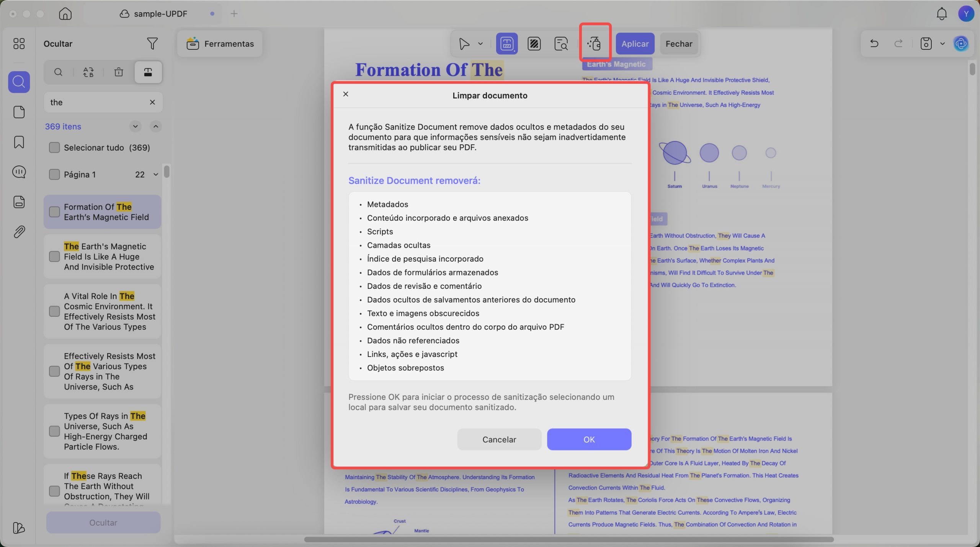Image resolution: width=980 pixels, height=547 pixels.
Task: Check A Vital Role In The Cosmic result checkbox
Action: coord(54,311)
